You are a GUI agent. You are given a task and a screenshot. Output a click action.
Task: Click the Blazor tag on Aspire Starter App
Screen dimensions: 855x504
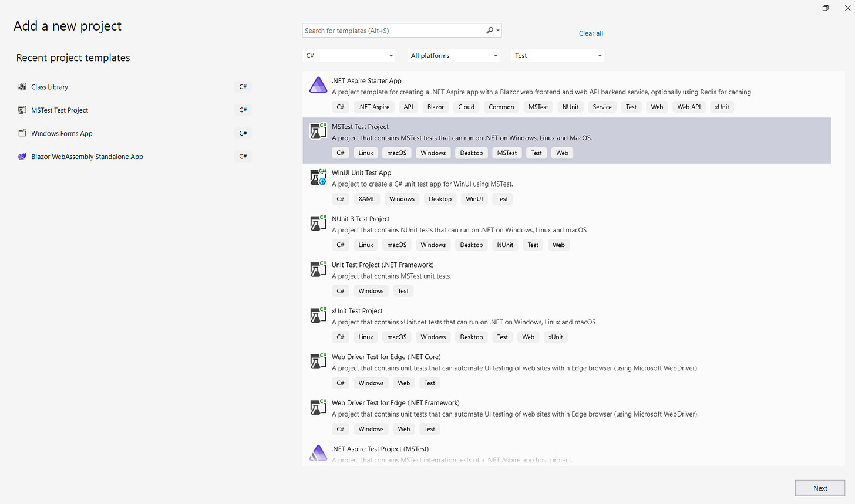[x=436, y=107]
